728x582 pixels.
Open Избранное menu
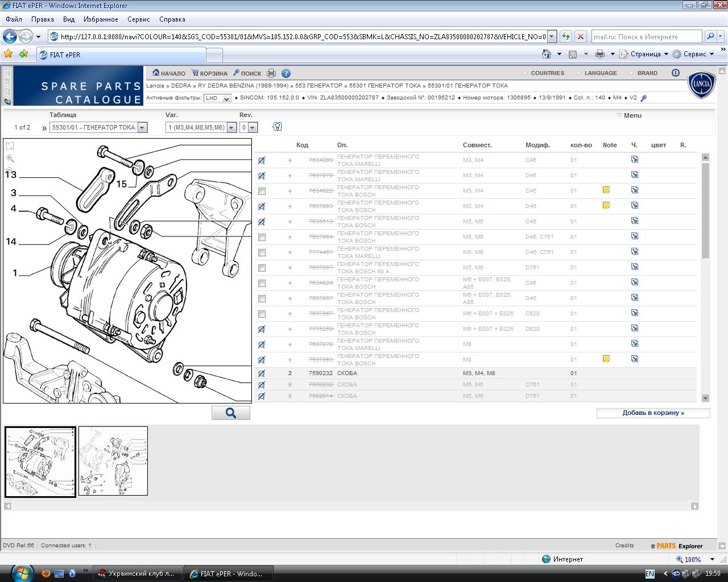click(101, 19)
